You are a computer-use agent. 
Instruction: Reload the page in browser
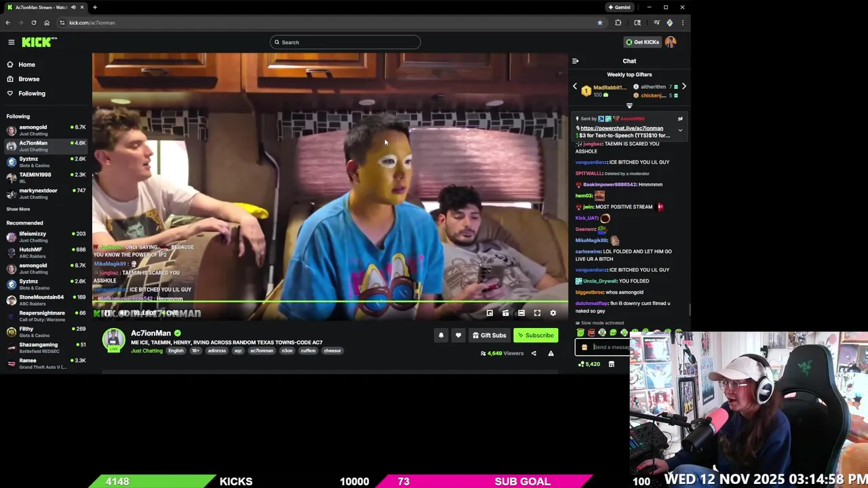point(33,22)
